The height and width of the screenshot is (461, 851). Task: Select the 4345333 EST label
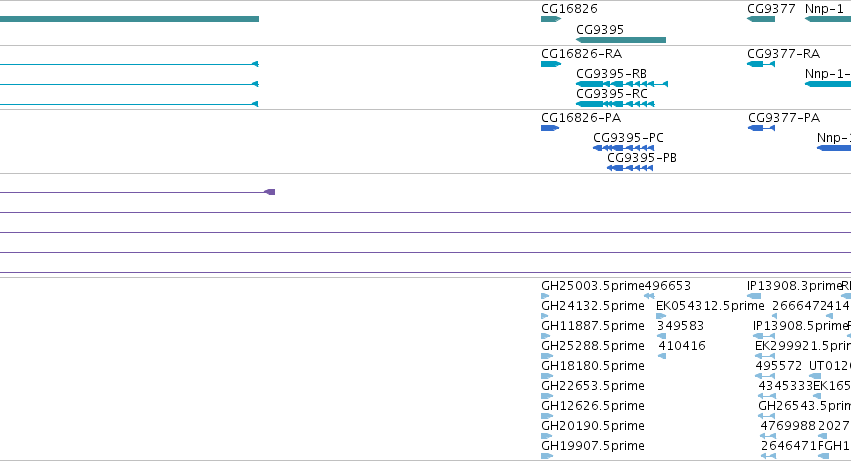click(x=785, y=386)
